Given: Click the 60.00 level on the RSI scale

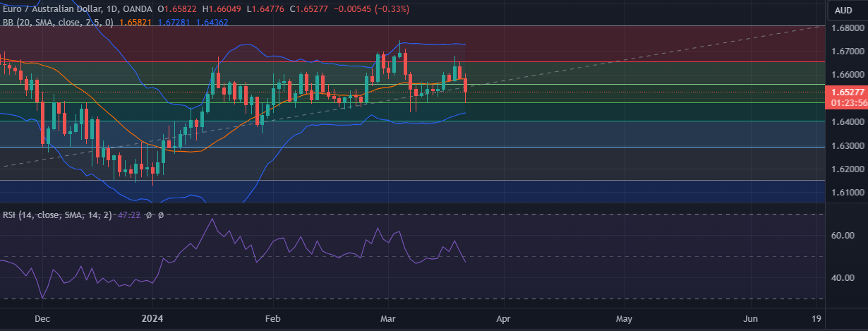Looking at the screenshot, I should 843,236.
